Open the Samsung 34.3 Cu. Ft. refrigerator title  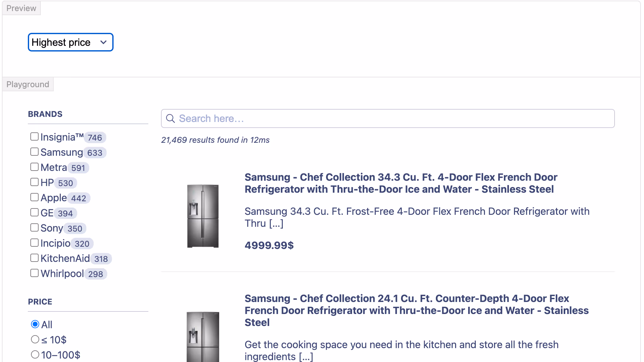400,183
